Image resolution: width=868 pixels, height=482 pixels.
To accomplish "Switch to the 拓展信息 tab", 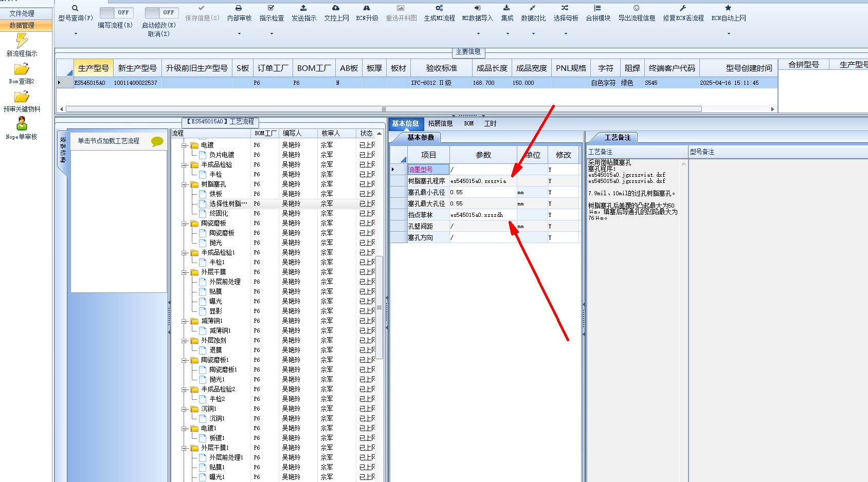I will (x=440, y=124).
